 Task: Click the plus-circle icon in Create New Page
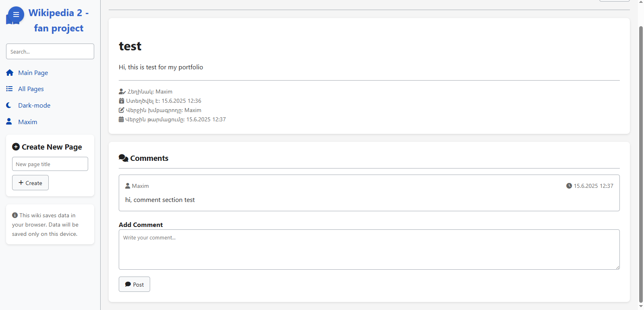[x=16, y=147]
